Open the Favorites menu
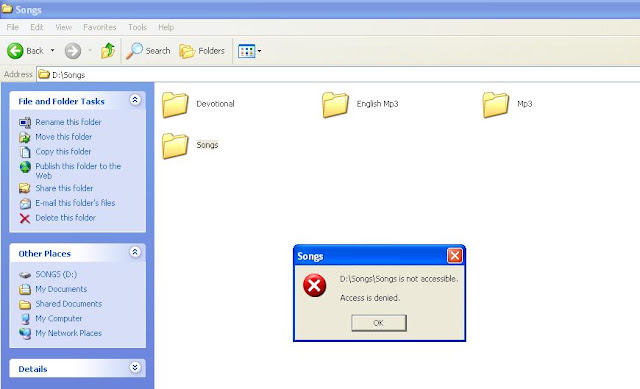The height and width of the screenshot is (389, 640). tap(100, 27)
